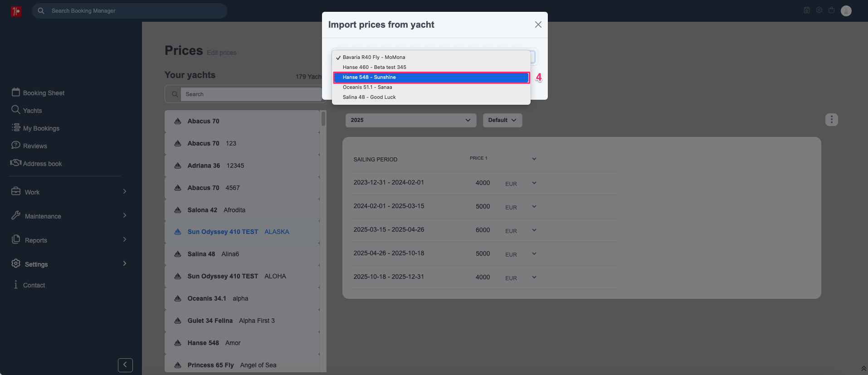Open the calendar star icon in the top bar
This screenshot has width=868, height=375.
coord(807,10)
